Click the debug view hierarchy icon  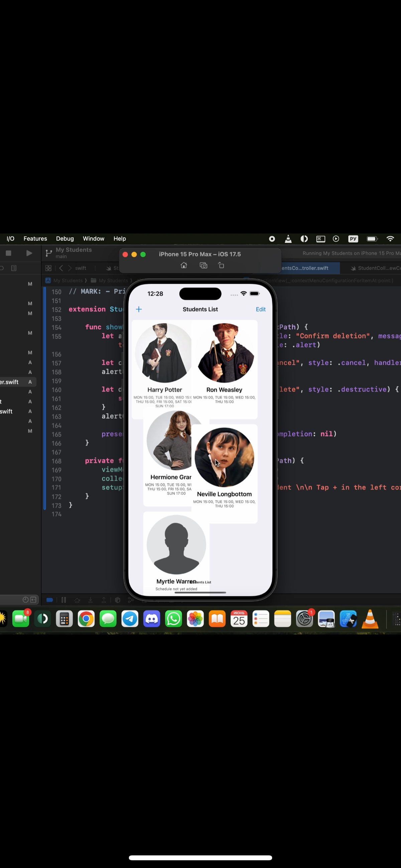[118, 600]
